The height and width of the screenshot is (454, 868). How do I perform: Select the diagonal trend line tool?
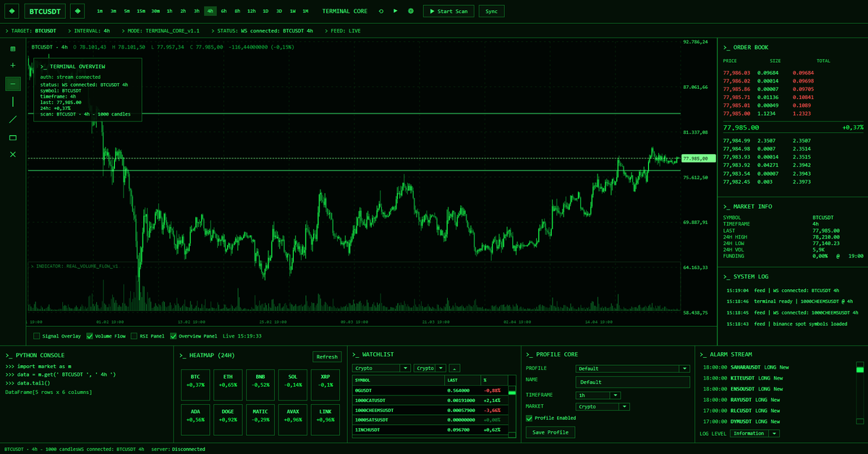tap(13, 119)
